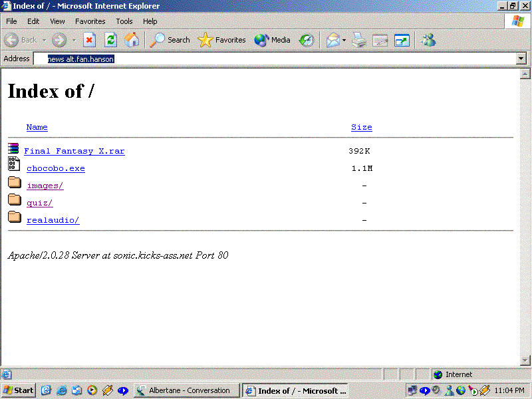Open the Tools menu
Image resolution: width=532 pixels, height=399 pixels.
[124, 21]
